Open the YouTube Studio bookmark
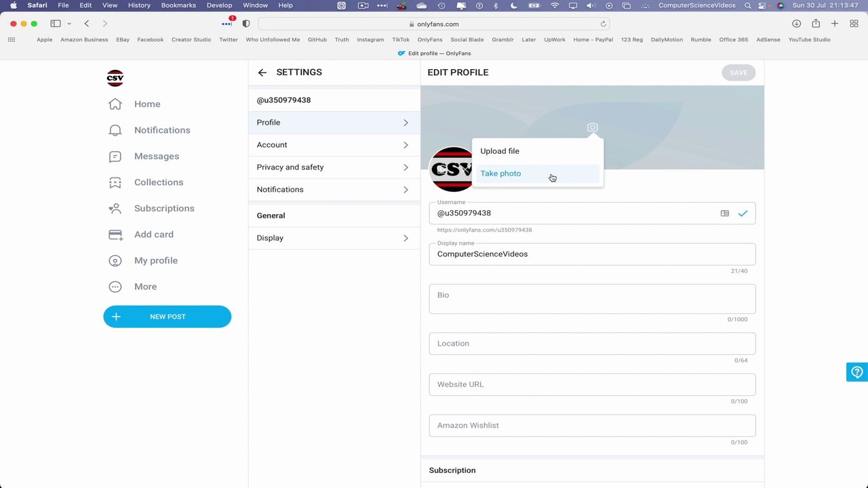 click(810, 39)
